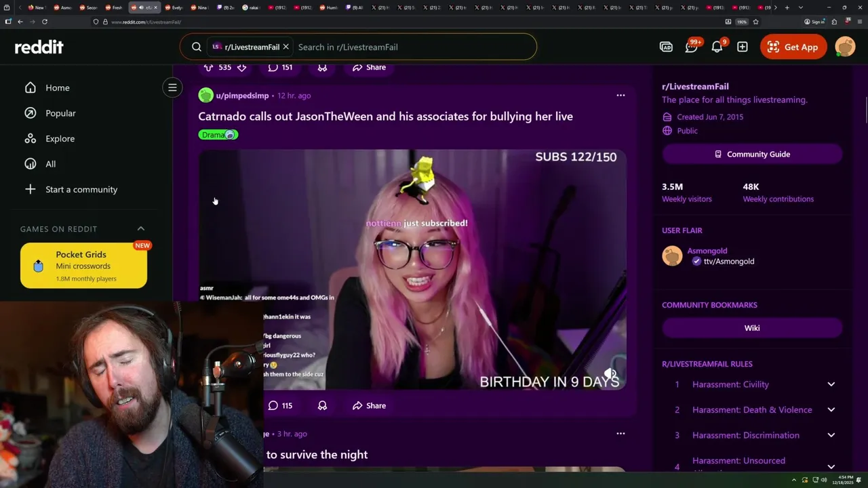This screenshot has height=488, width=868.
Task: Remove the r/LivestreamFail search filter
Action: point(285,47)
